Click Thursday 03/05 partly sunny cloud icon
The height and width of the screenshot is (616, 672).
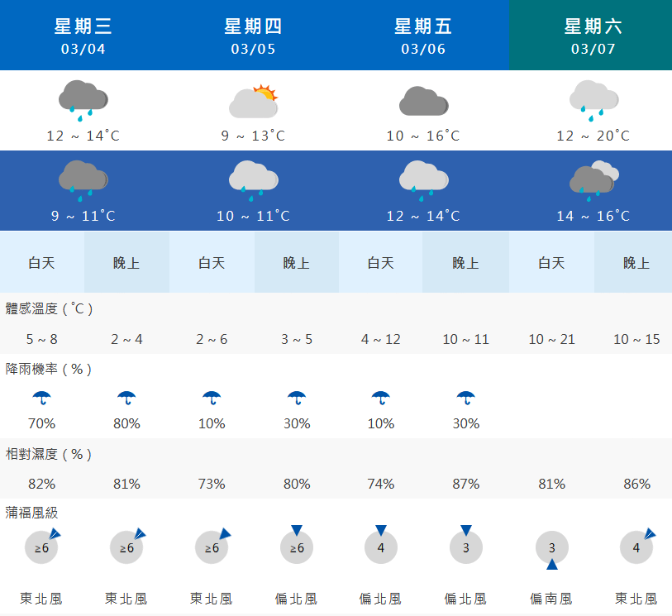pyautogui.click(x=253, y=102)
